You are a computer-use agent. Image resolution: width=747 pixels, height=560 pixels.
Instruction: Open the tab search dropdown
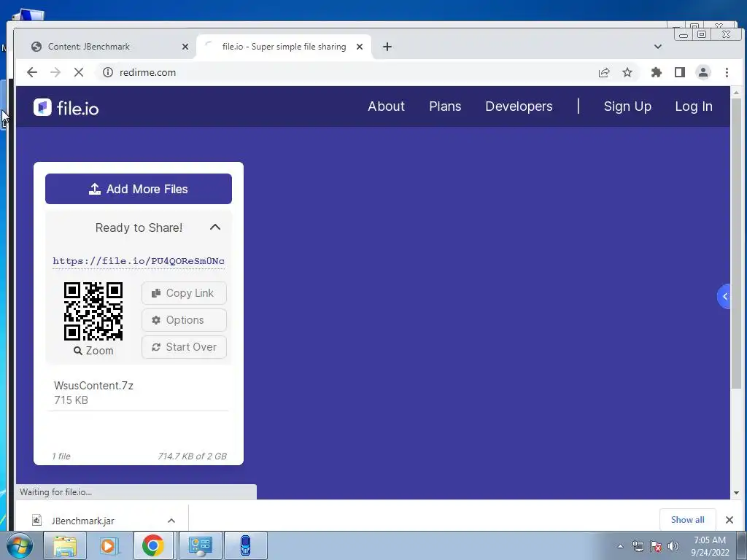[x=658, y=47]
